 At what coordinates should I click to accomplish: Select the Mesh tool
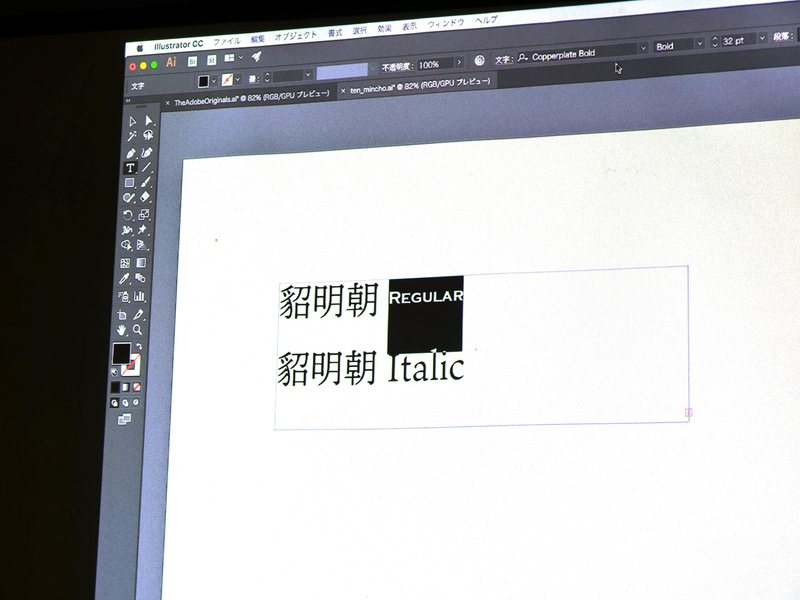(126, 263)
